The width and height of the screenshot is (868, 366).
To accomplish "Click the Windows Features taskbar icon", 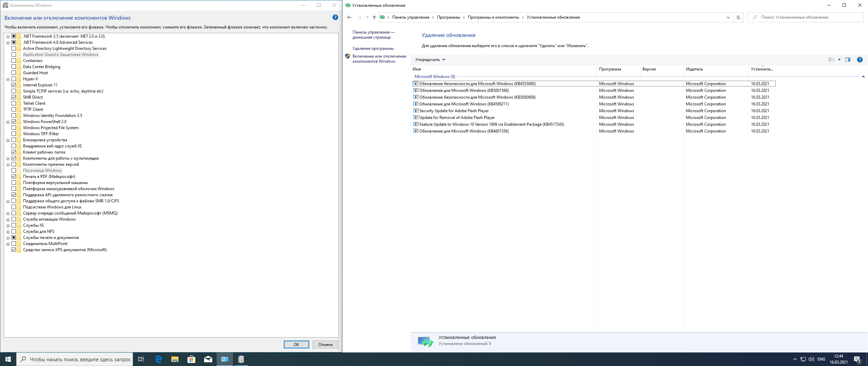I will tap(241, 359).
